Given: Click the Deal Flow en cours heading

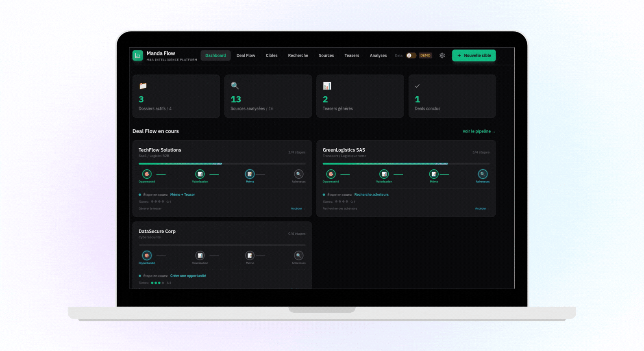Looking at the screenshot, I should pyautogui.click(x=156, y=131).
